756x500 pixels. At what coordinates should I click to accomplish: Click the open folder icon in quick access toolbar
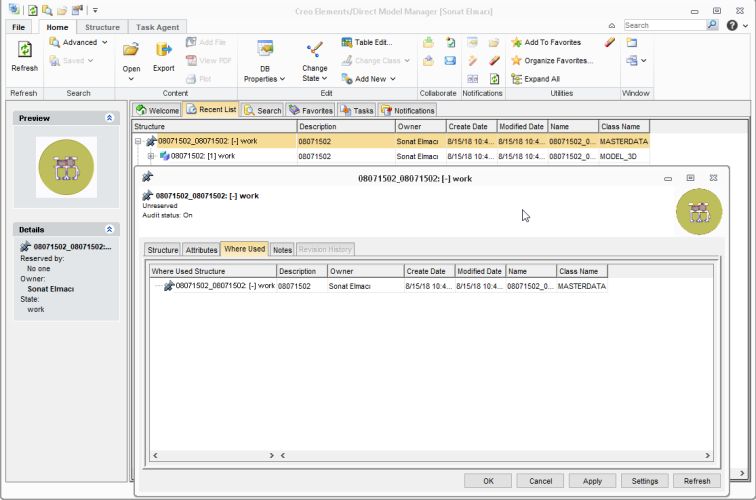(62, 10)
